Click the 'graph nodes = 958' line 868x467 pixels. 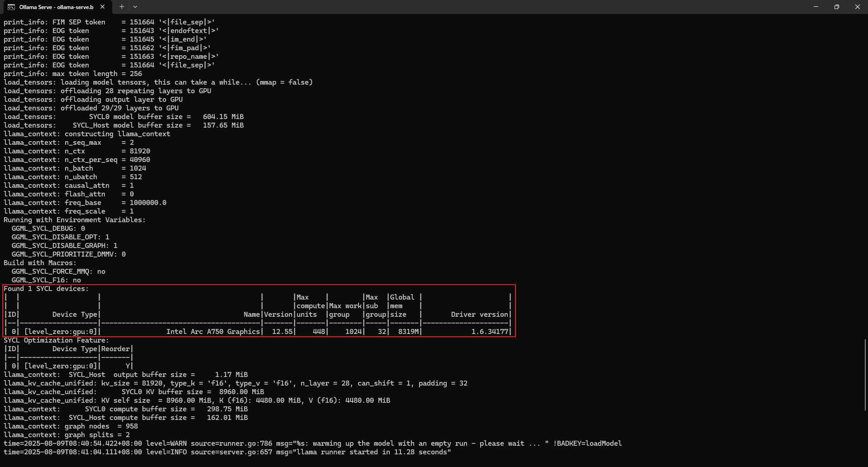coord(71,426)
